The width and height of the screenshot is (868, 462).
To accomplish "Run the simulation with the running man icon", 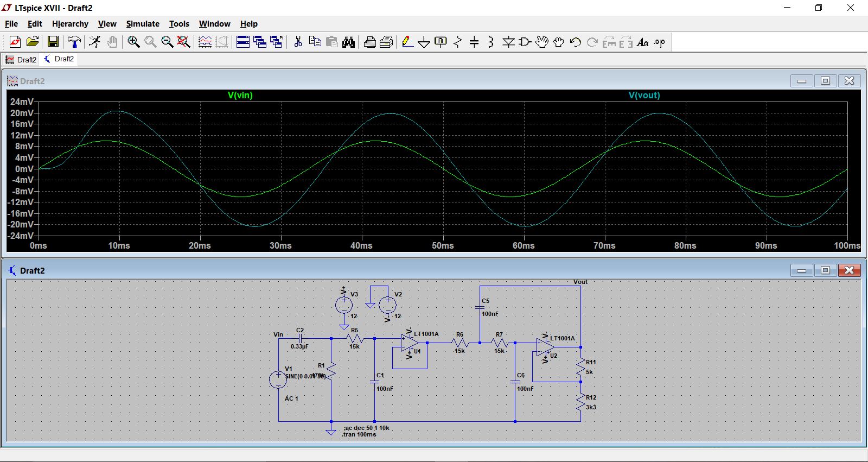I will point(95,42).
